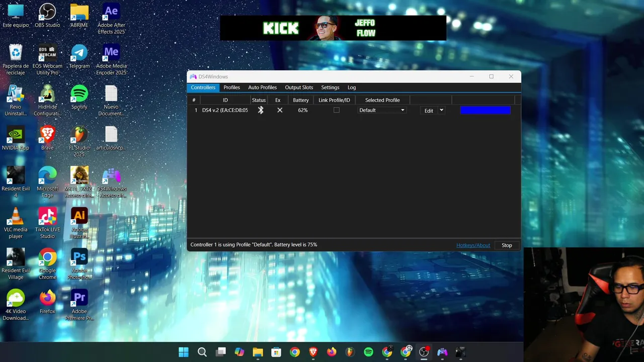Click the Edit profile button

pyautogui.click(x=429, y=111)
